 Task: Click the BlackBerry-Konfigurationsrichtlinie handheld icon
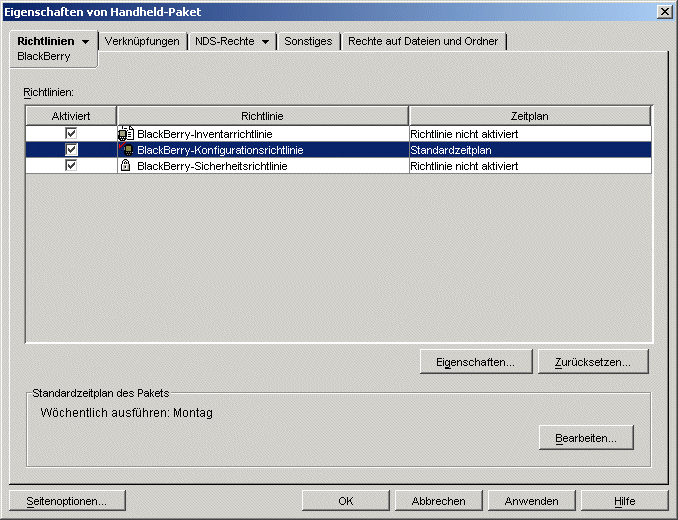pos(126,150)
